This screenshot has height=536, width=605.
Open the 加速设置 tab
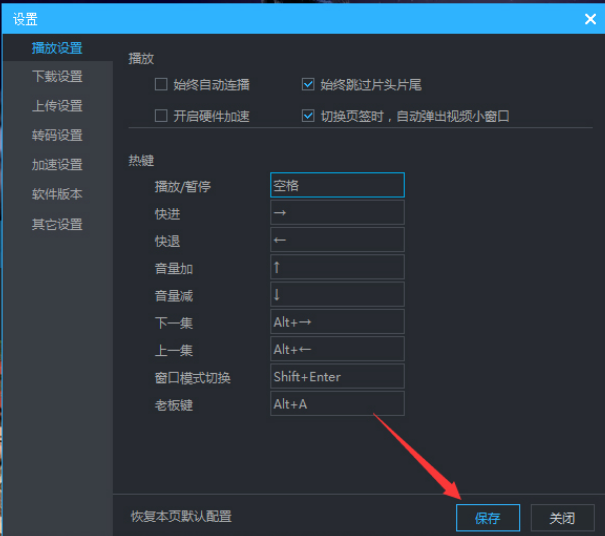click(57, 165)
